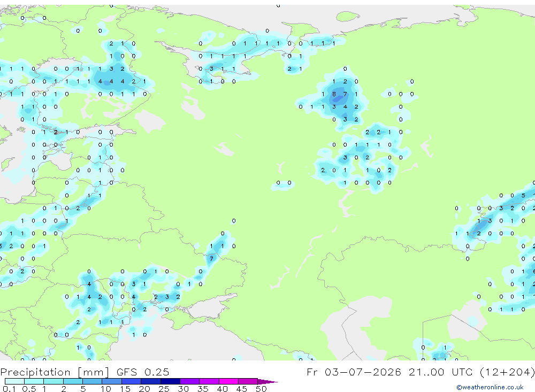The height and width of the screenshot is (392, 535).
Task: Click the legend label '35'
Action: click(203, 389)
